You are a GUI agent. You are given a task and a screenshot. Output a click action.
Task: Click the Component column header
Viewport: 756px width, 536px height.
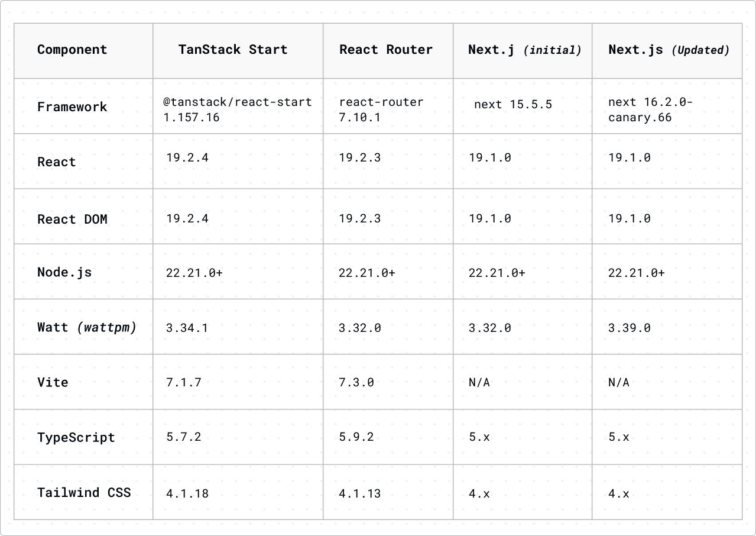pos(72,50)
